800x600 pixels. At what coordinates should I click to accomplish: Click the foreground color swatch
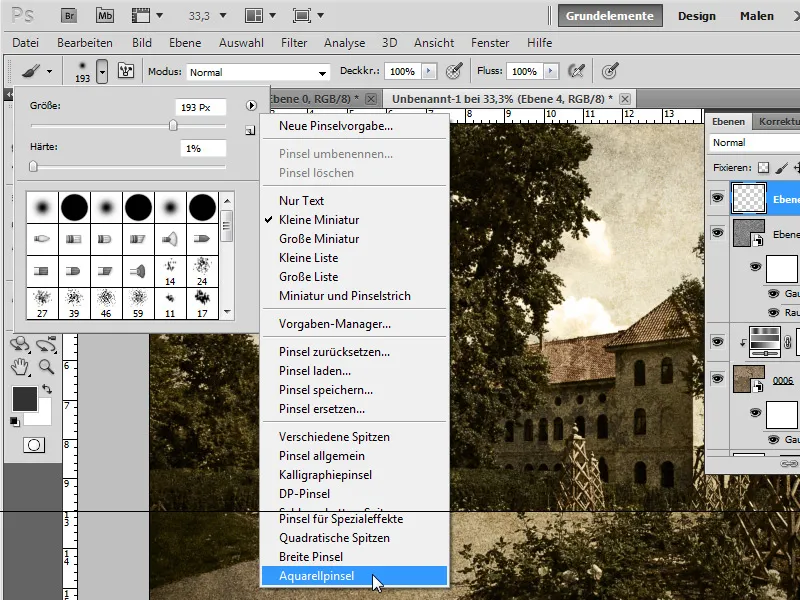24,399
